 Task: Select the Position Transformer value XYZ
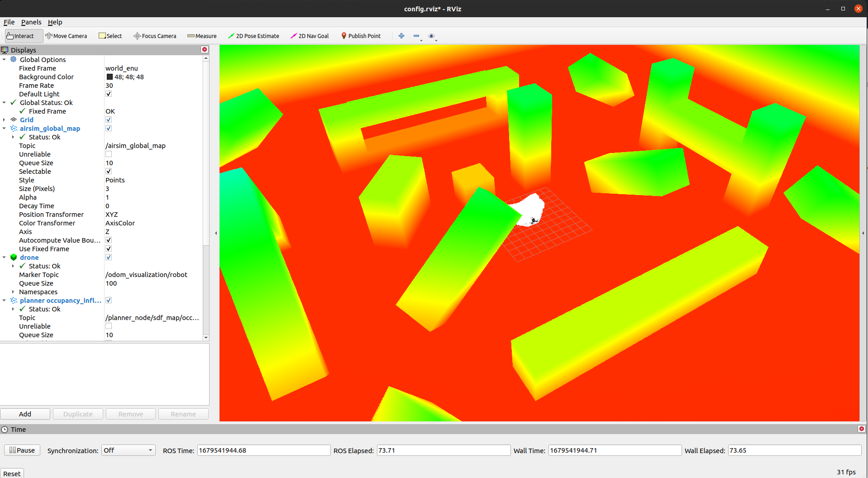coord(111,214)
